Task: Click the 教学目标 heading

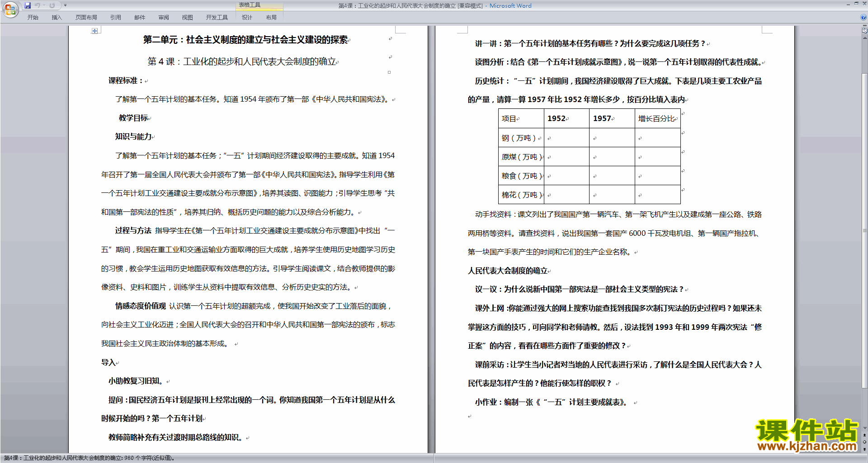Action: click(x=133, y=118)
